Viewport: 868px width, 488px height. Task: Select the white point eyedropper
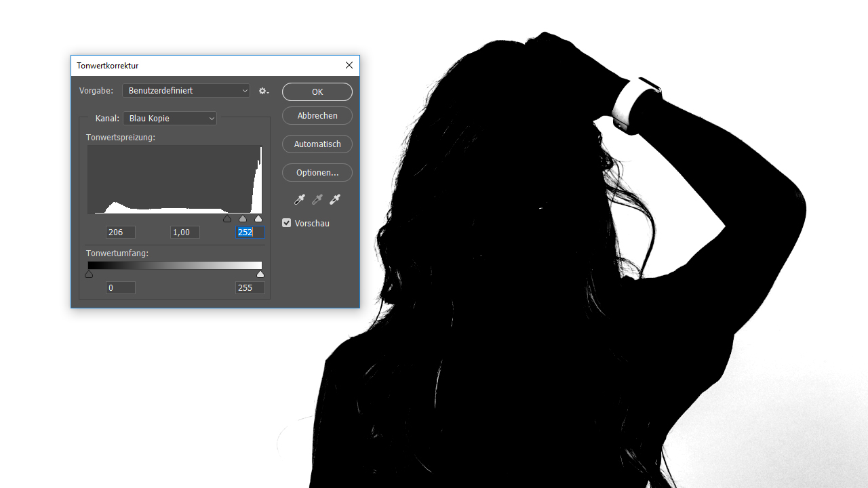[334, 199]
